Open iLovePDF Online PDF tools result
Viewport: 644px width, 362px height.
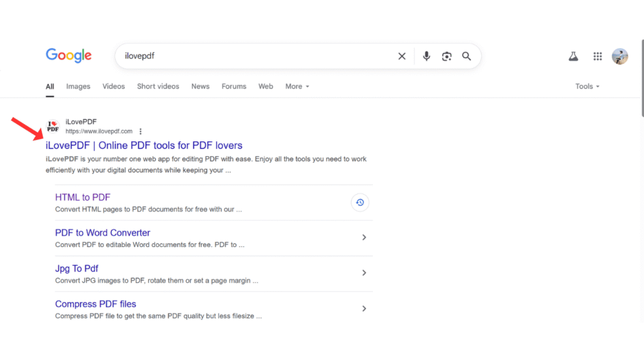pos(144,145)
